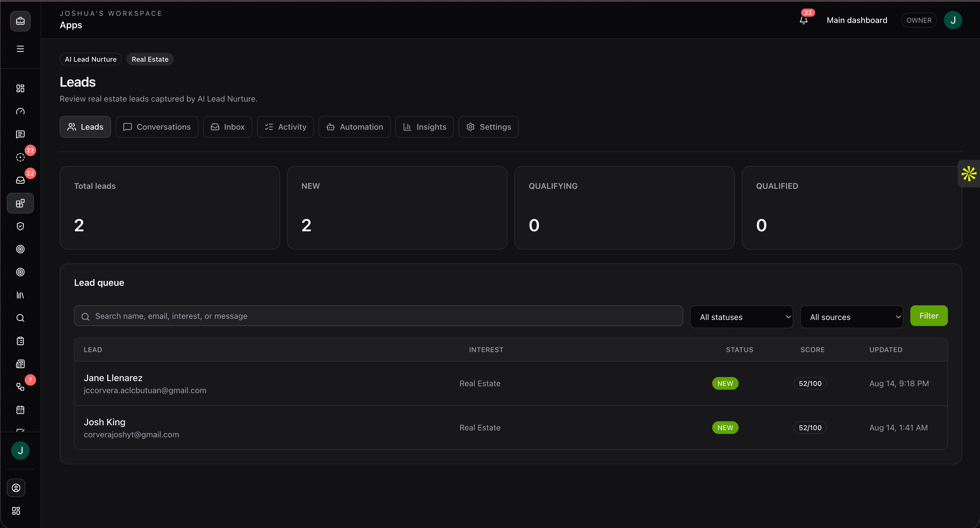Open the bottom grid icon in sidebar
The width and height of the screenshot is (980, 528).
tap(16, 510)
